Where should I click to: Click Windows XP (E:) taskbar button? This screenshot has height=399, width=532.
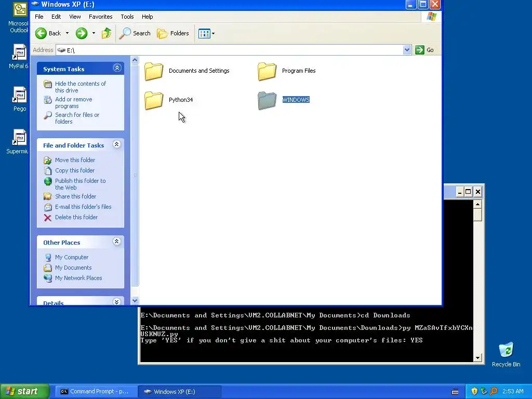pos(180,392)
